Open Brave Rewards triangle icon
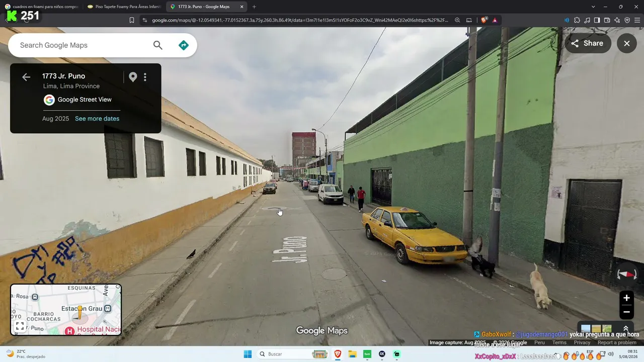The width and height of the screenshot is (644, 362). (495, 20)
